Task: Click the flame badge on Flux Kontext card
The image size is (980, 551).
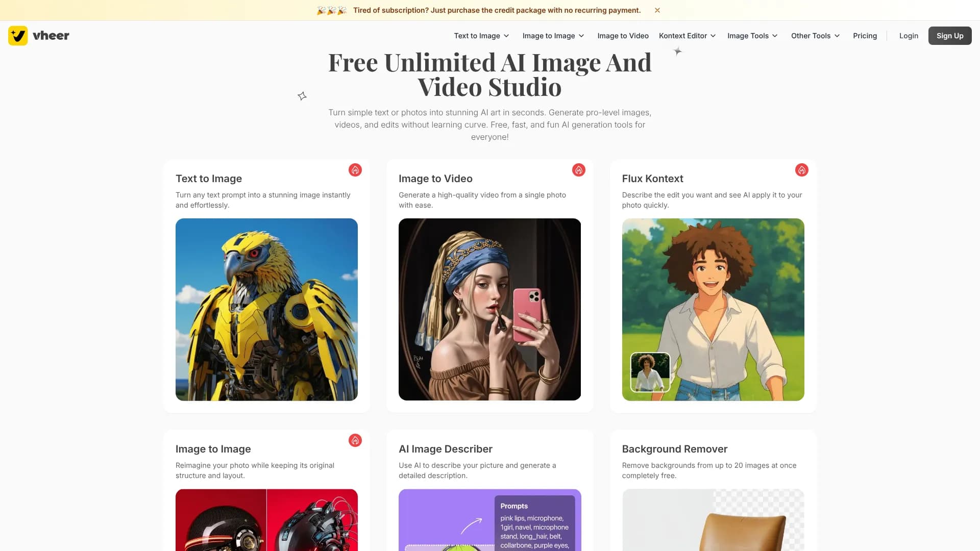Action: tap(801, 170)
